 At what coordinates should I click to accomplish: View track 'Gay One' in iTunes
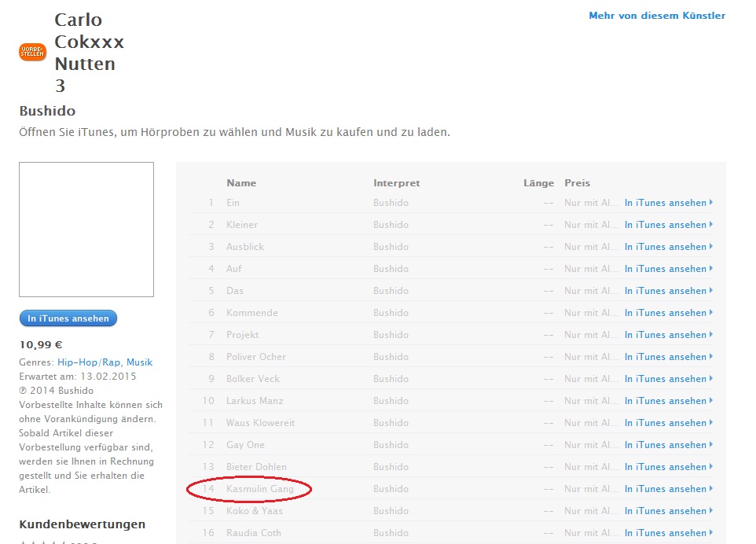668,445
